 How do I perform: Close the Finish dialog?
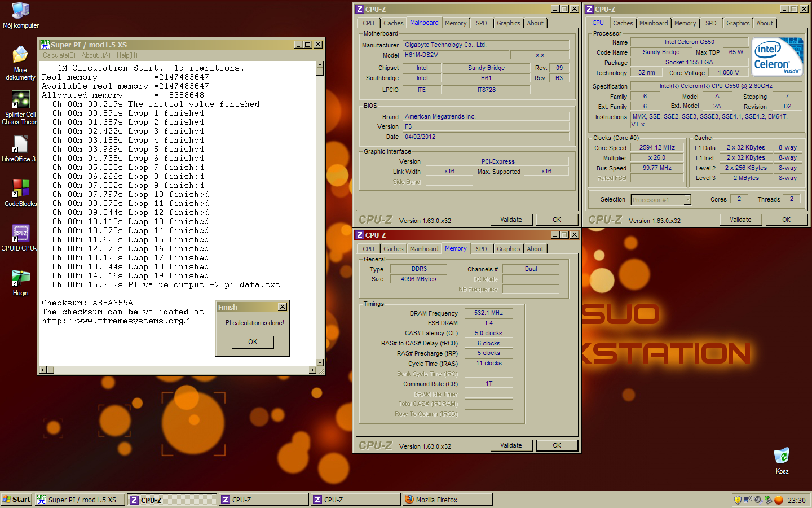(x=283, y=307)
